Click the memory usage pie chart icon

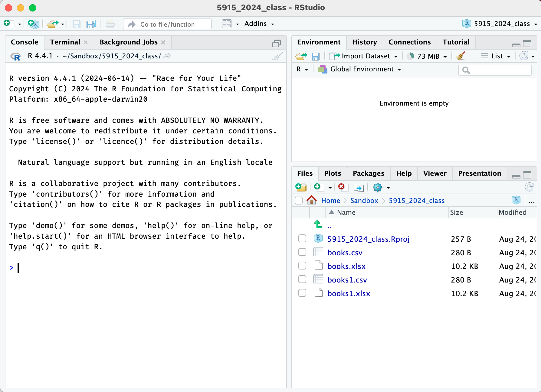click(410, 56)
